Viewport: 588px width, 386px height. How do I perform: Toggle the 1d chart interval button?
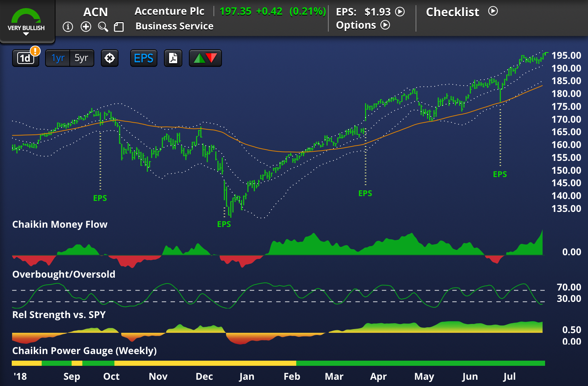[x=25, y=58]
